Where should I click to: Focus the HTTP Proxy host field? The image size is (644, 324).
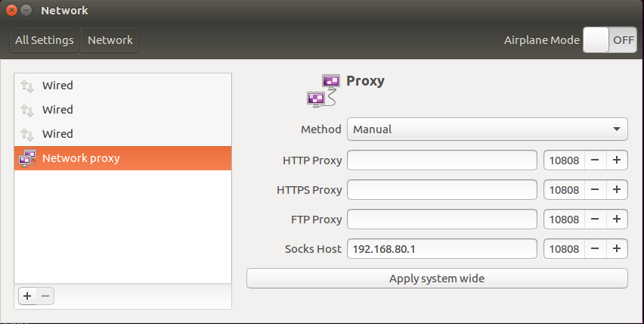442,160
